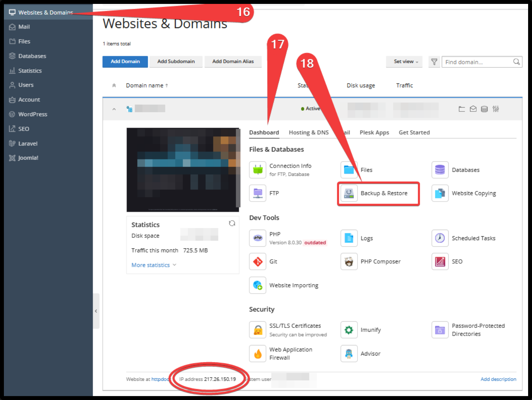The image size is (532, 400).
Task: Open the Advisor owl icon
Action: 349,354
